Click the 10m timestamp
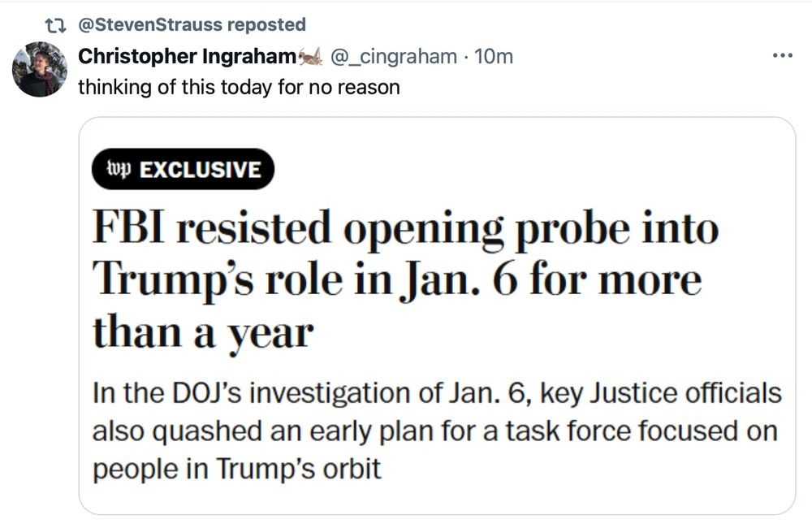This screenshot has height=528, width=812. [x=495, y=57]
